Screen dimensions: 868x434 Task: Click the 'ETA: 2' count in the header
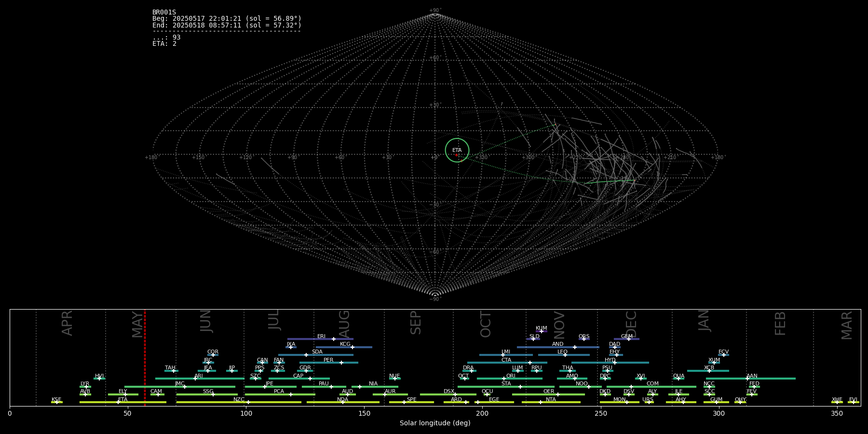click(164, 44)
